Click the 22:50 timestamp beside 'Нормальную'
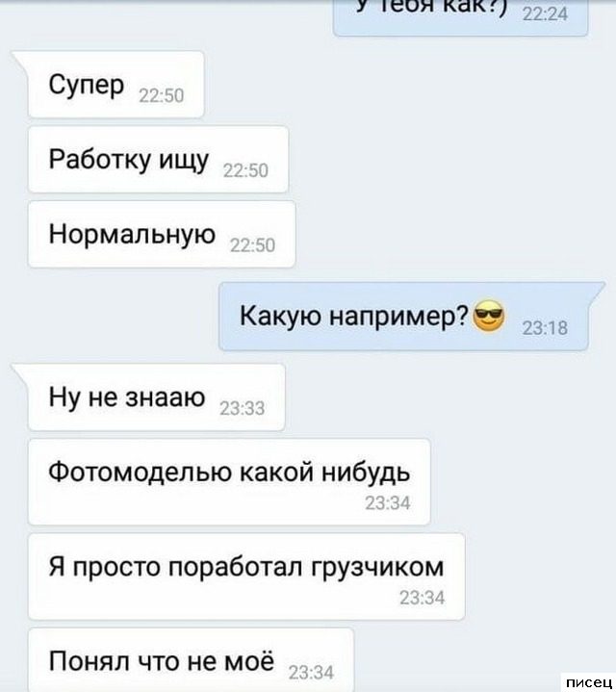This screenshot has width=616, height=692. (252, 245)
